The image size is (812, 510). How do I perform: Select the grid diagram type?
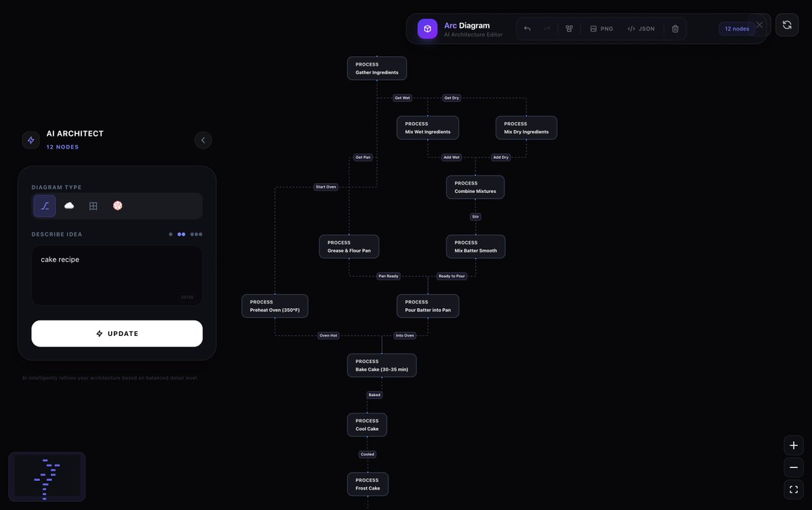pyautogui.click(x=93, y=205)
